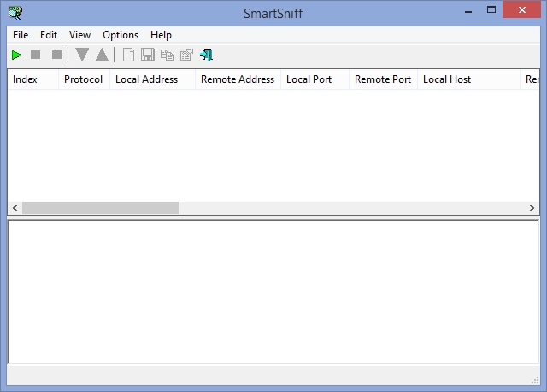Expand the Options menu

tap(121, 35)
